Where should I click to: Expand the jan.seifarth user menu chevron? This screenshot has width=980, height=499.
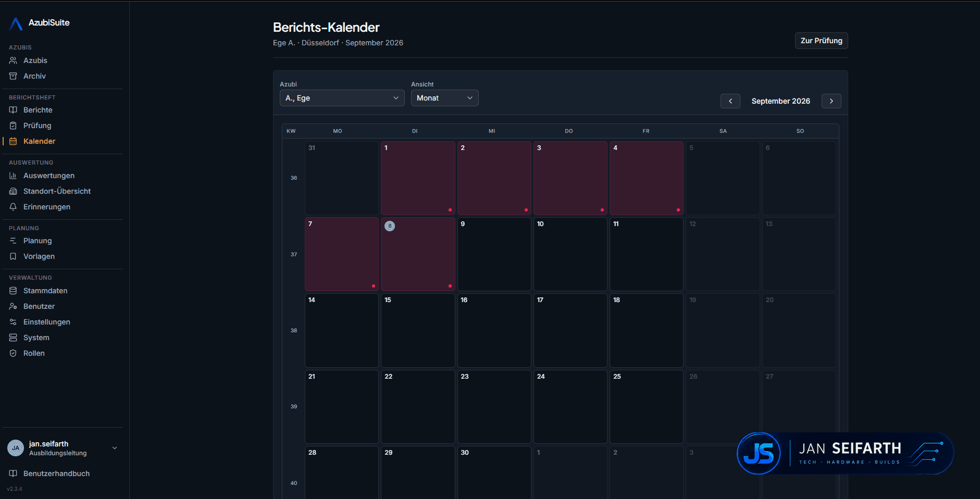point(115,448)
